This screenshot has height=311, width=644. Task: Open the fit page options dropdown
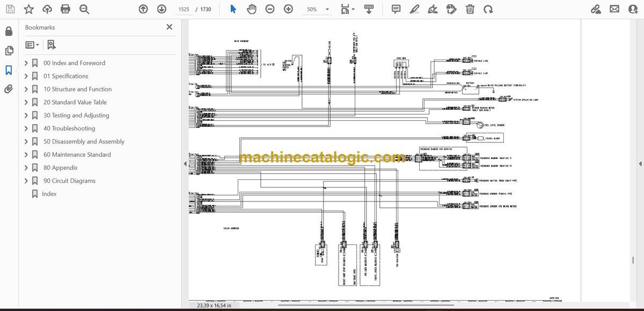[347, 9]
